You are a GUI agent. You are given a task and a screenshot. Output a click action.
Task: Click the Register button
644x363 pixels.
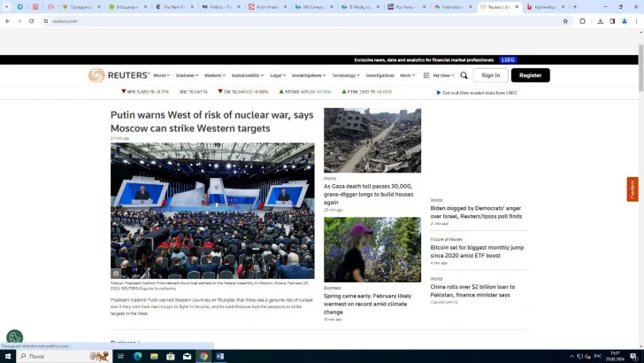tap(530, 75)
